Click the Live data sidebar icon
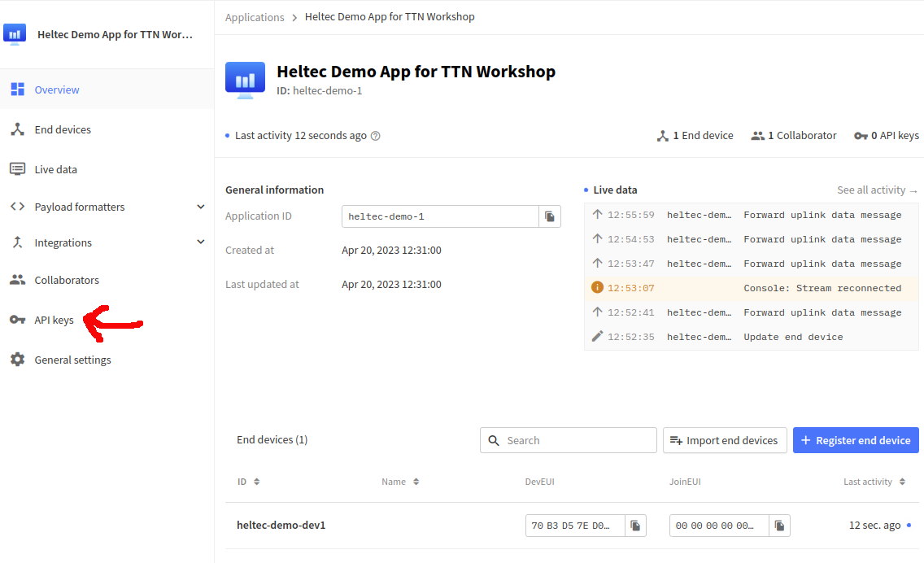The height and width of the screenshot is (563, 924). (x=18, y=169)
